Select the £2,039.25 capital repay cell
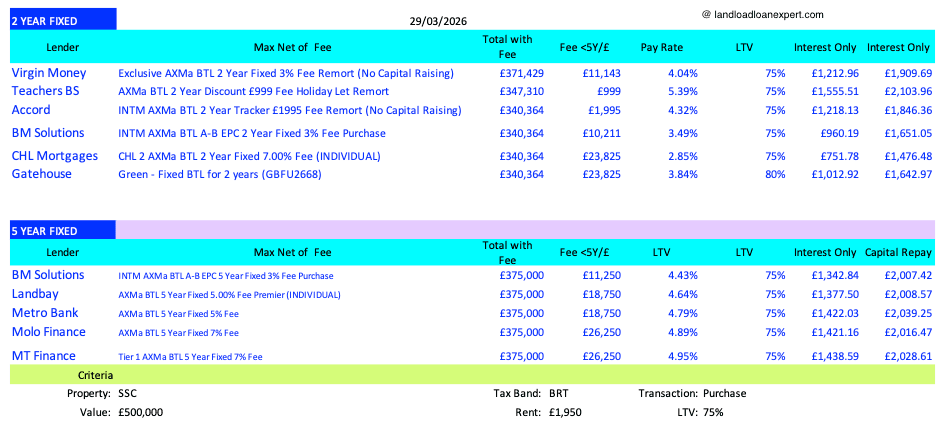Image resolution: width=946 pixels, height=433 pixels. coord(909,313)
